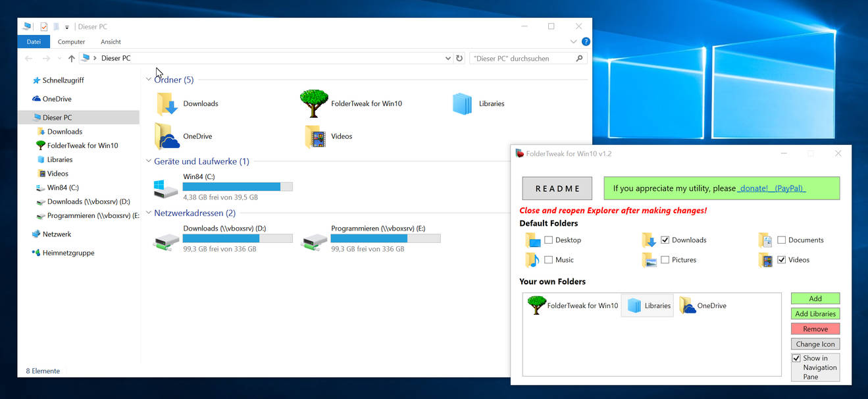The image size is (868, 399).
Task: Click the OneDrive cloud icon in navigation pane
Action: tap(37, 99)
